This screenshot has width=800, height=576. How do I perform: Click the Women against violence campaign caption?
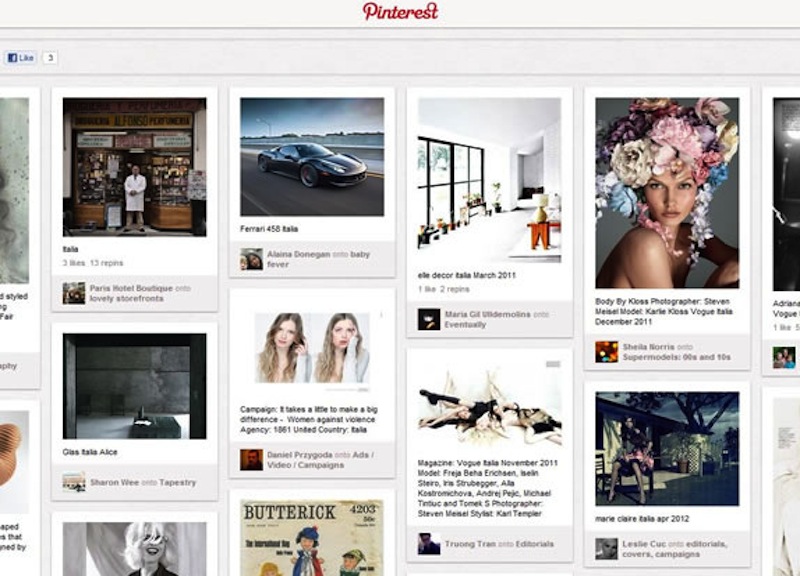tap(309, 419)
